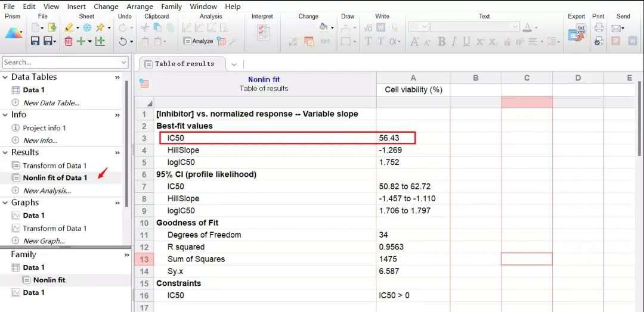Collapse the Info section
644x312 pixels.
tap(6, 115)
